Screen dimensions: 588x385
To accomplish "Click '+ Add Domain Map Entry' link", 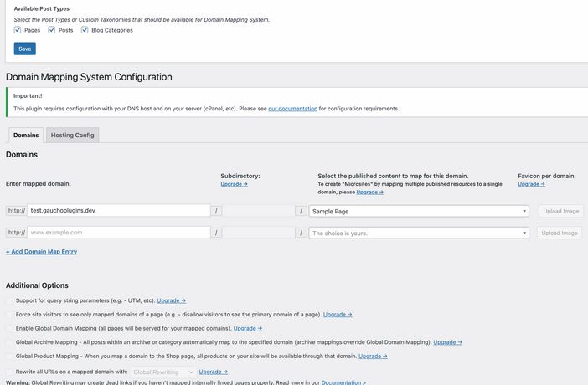I will coord(41,252).
